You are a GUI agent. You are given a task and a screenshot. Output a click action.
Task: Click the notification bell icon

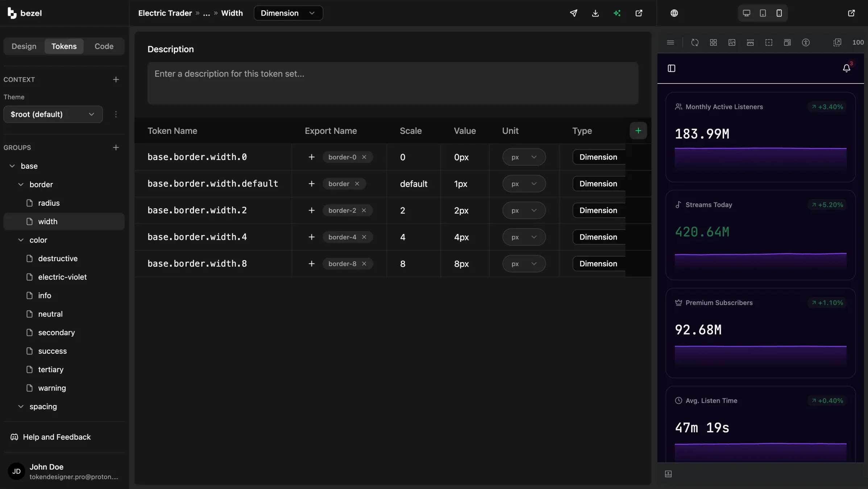846,68
